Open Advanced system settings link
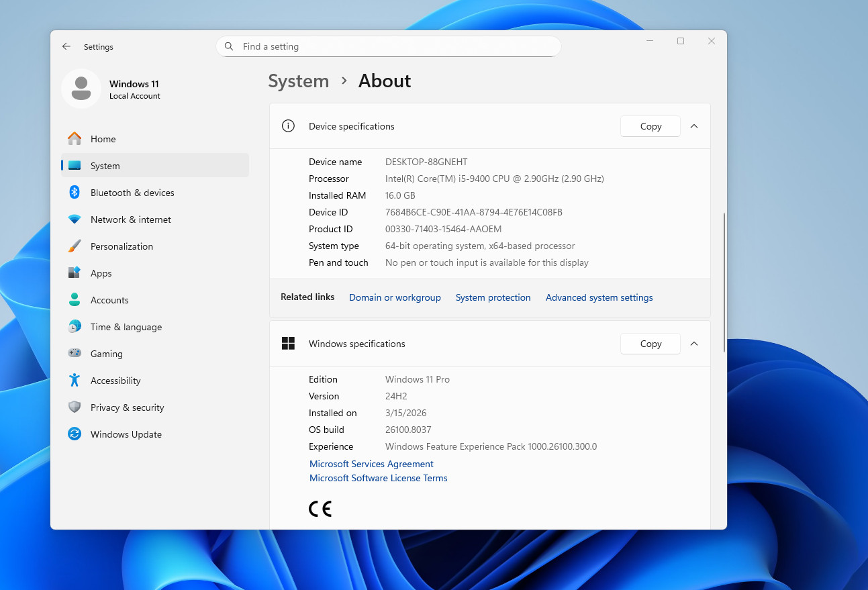This screenshot has width=868, height=590. [x=599, y=297]
